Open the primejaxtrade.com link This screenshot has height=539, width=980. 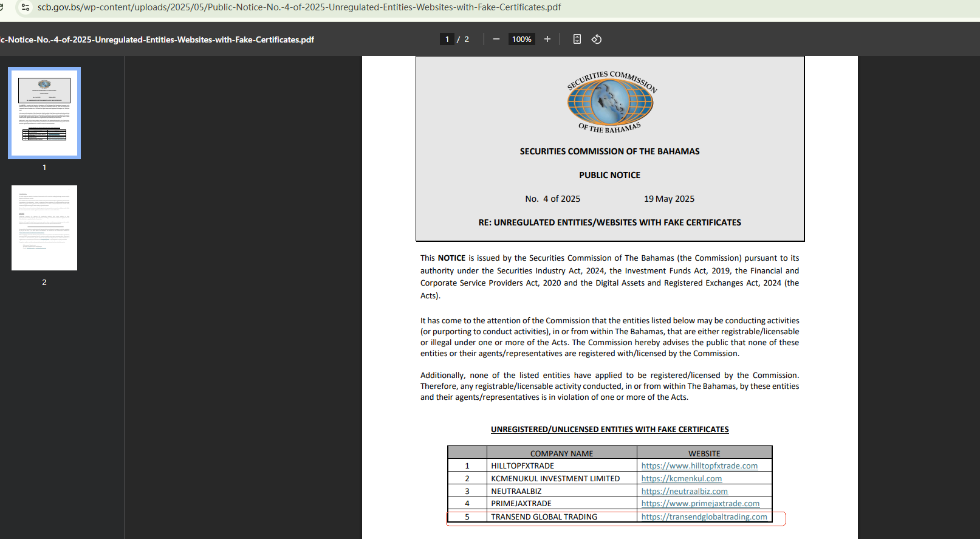pos(701,504)
